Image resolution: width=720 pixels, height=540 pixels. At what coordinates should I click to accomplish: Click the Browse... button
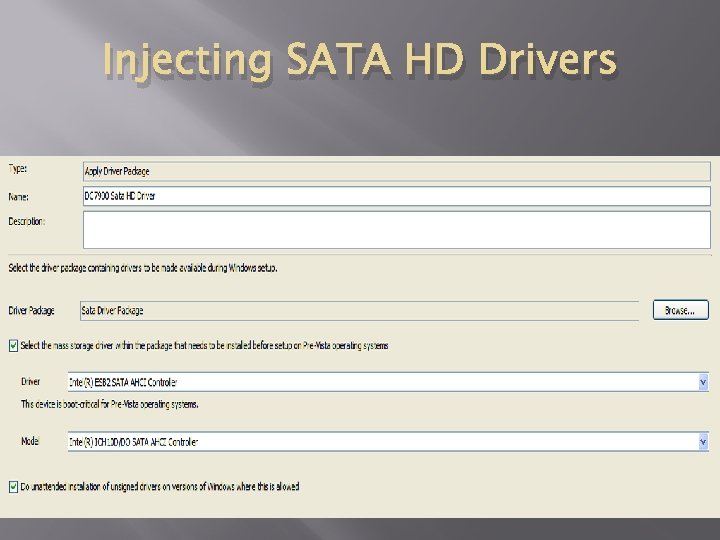[x=681, y=310]
